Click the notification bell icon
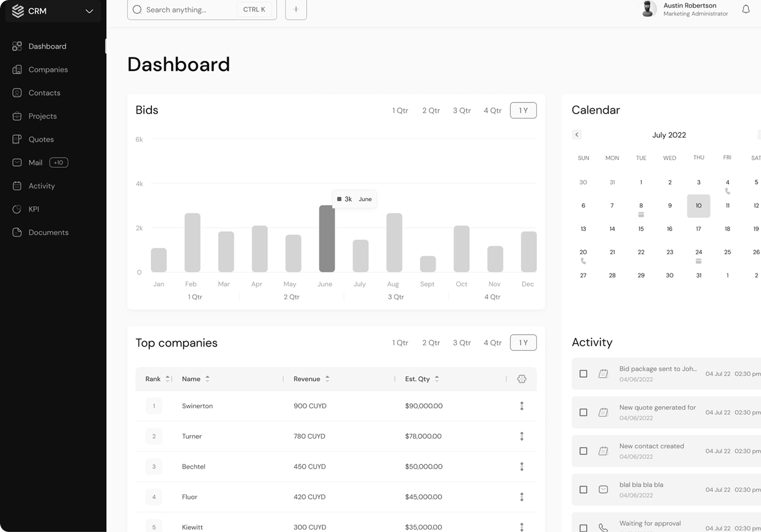 746,9
